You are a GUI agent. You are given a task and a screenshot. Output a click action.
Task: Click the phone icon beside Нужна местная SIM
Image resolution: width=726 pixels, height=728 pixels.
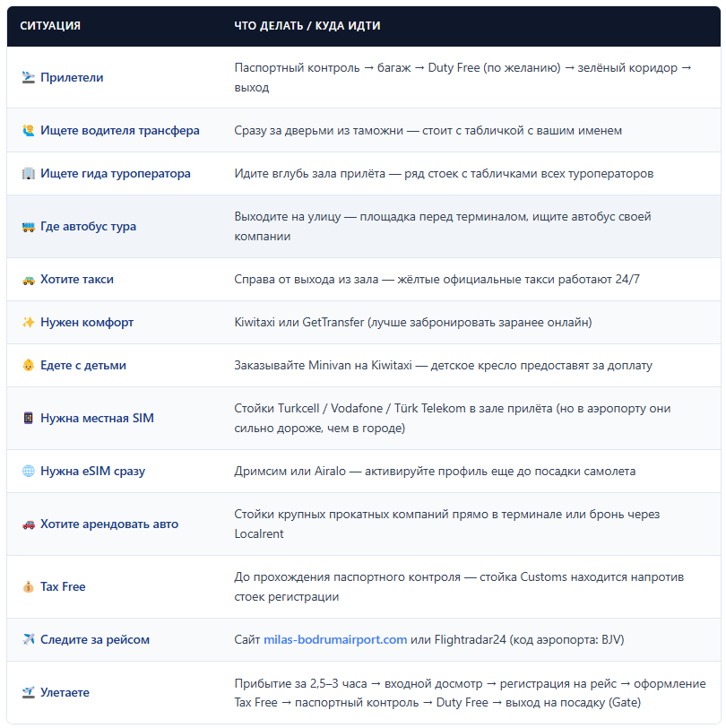click(29, 419)
